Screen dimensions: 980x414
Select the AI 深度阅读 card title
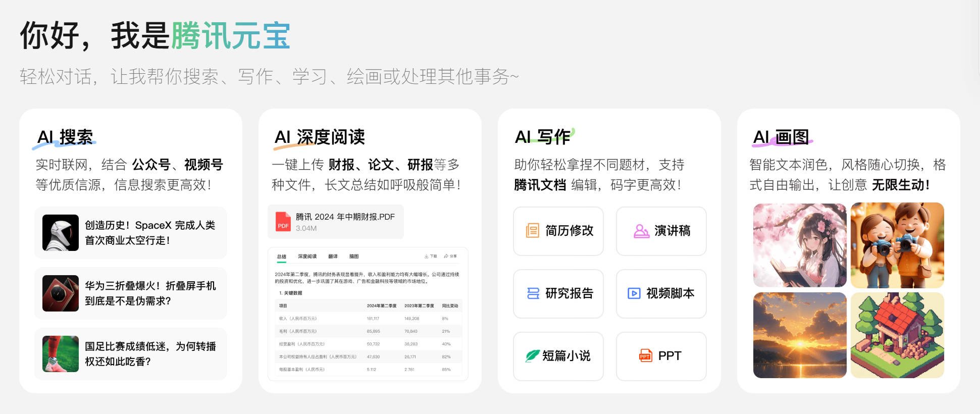[x=319, y=137]
